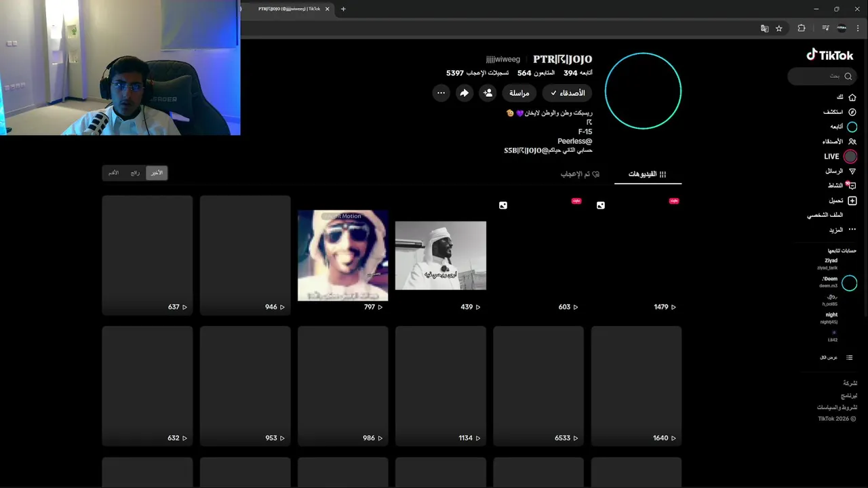Open the Deem followed account
Viewport: 868px width, 488px height.
click(x=837, y=282)
